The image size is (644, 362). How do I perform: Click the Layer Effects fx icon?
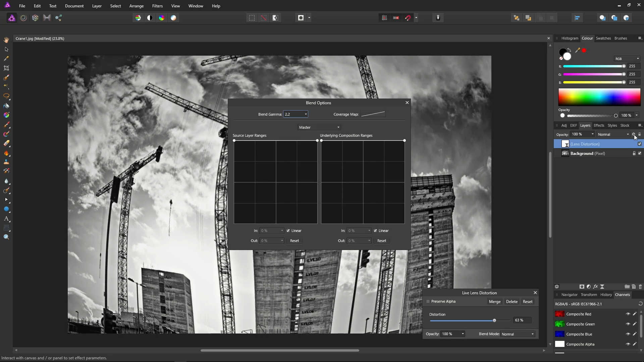595,287
